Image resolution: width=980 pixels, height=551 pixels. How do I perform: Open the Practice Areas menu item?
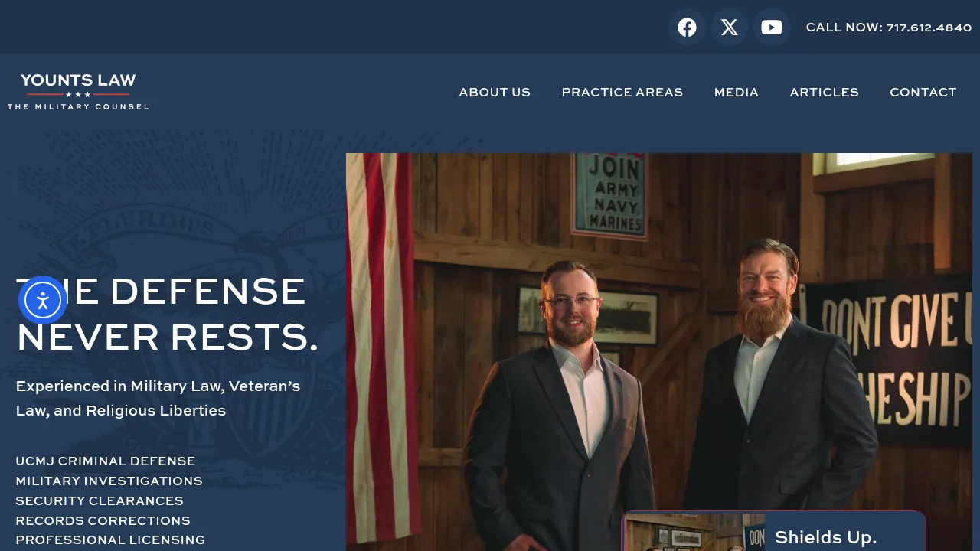pos(622,92)
